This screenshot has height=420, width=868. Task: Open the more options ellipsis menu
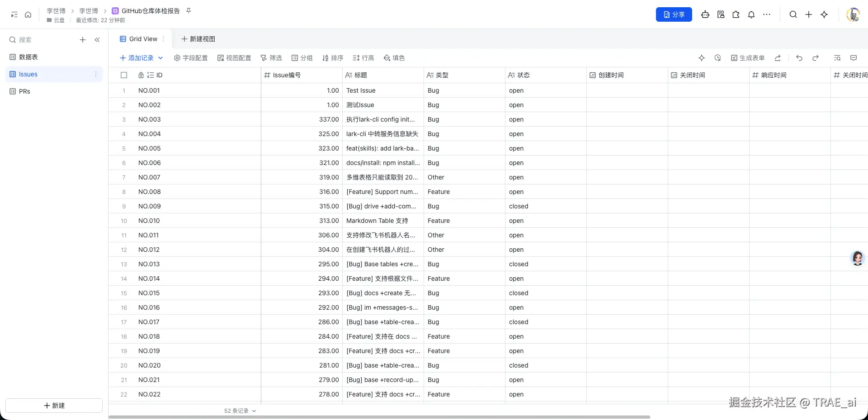click(767, 14)
